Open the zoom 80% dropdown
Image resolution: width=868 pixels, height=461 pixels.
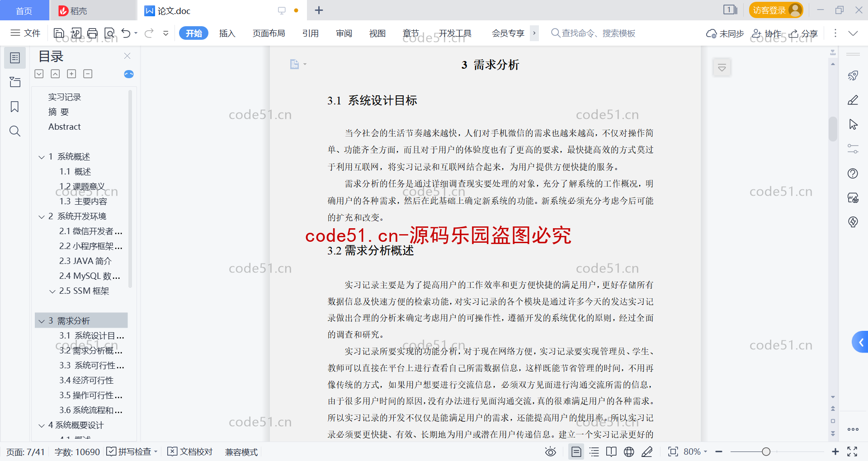click(705, 452)
